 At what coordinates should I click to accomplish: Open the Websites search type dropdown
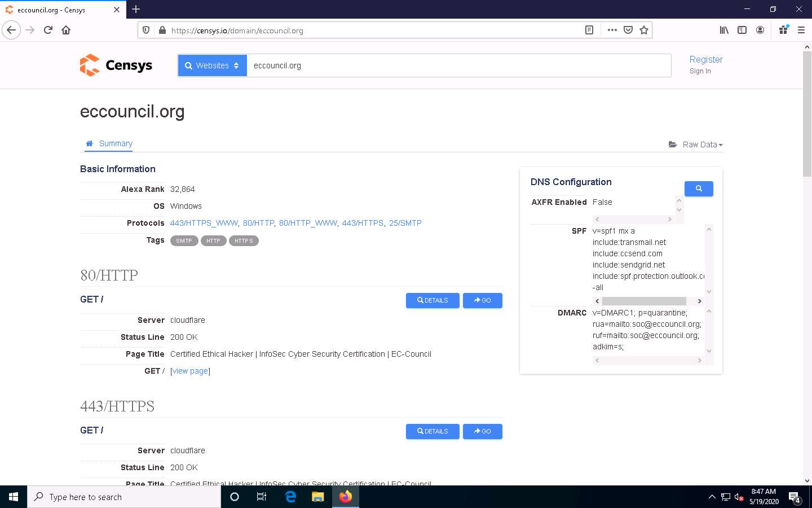pos(212,65)
